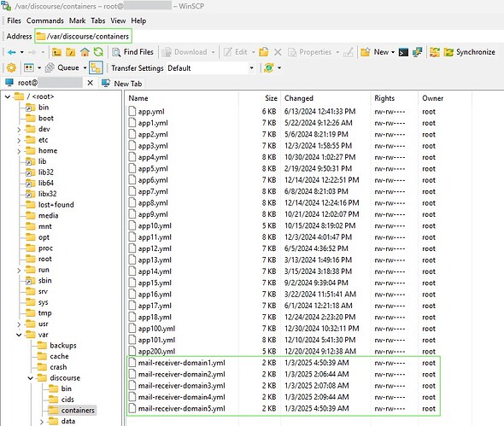The height and width of the screenshot is (426, 504).
Task: Open the parent directory
Action: click(x=57, y=52)
